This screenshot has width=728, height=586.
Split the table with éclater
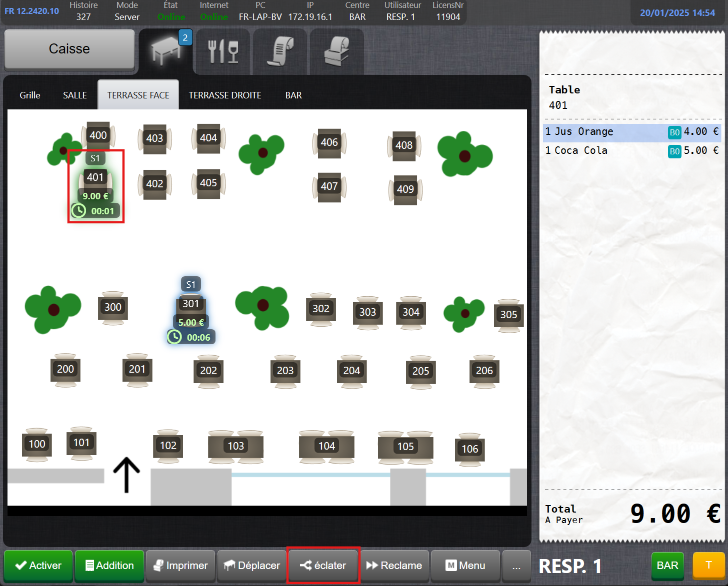323,566
